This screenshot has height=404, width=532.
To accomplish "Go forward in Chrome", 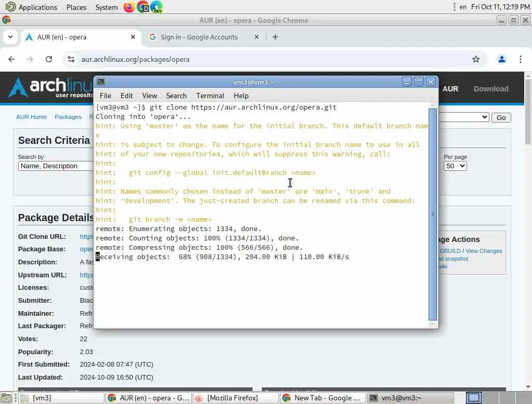I will click(30, 59).
